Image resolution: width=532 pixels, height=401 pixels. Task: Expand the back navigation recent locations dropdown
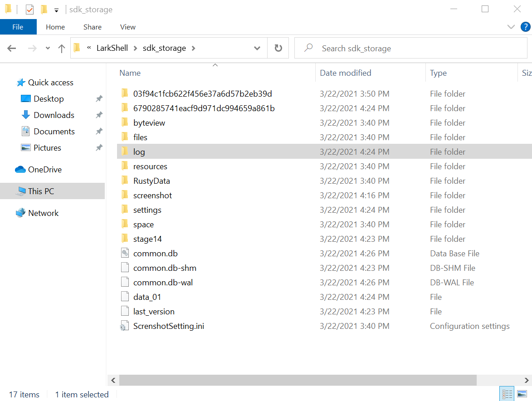47,48
